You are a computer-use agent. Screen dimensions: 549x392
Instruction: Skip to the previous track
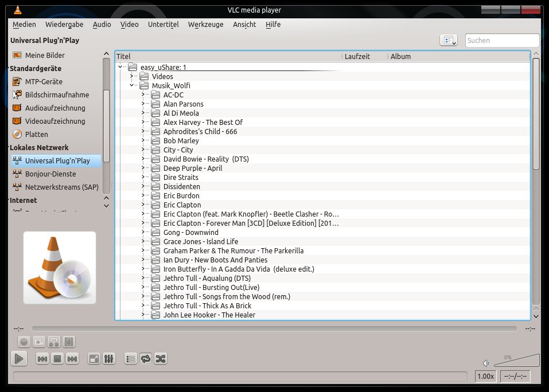click(x=42, y=359)
